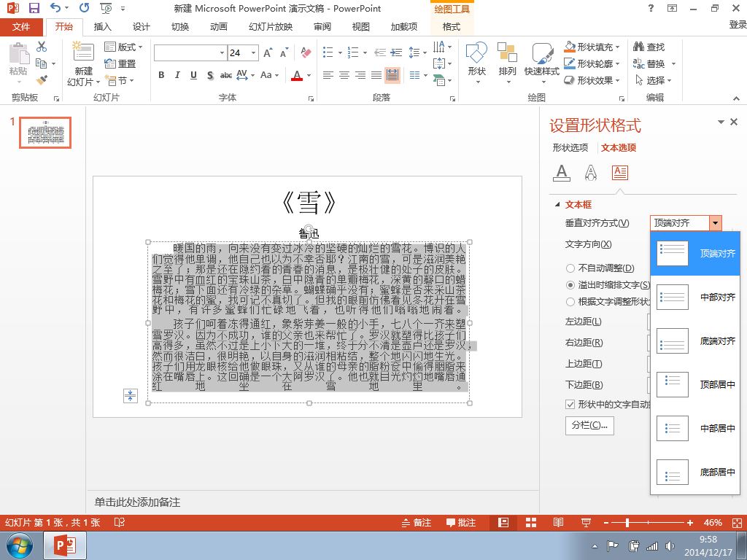Open Text Effects icon in format pane
The width and height of the screenshot is (747, 560).
[591, 172]
